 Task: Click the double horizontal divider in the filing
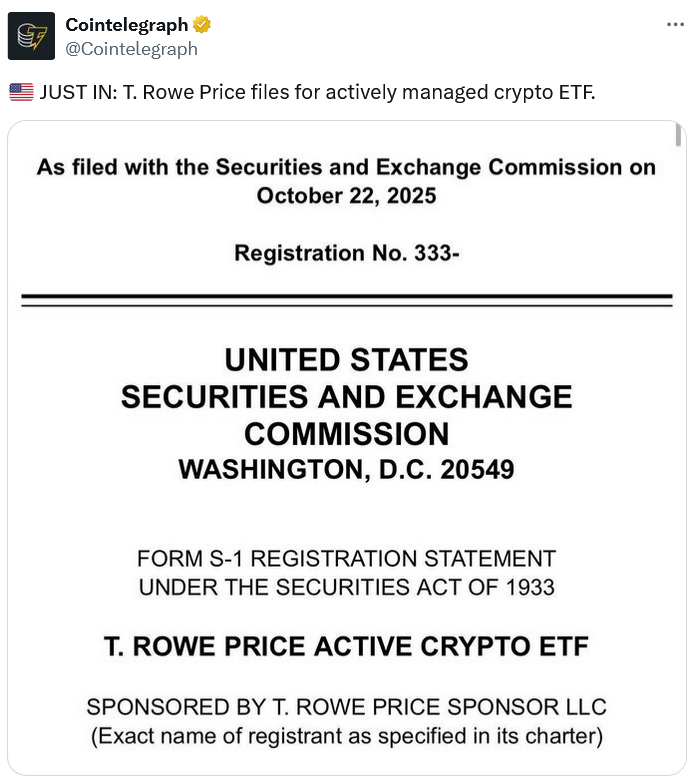[346, 300]
